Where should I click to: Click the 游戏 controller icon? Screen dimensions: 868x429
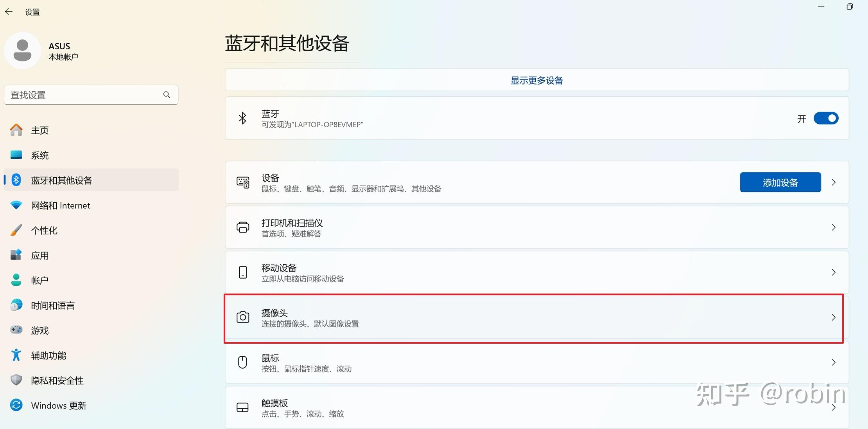[16, 330]
